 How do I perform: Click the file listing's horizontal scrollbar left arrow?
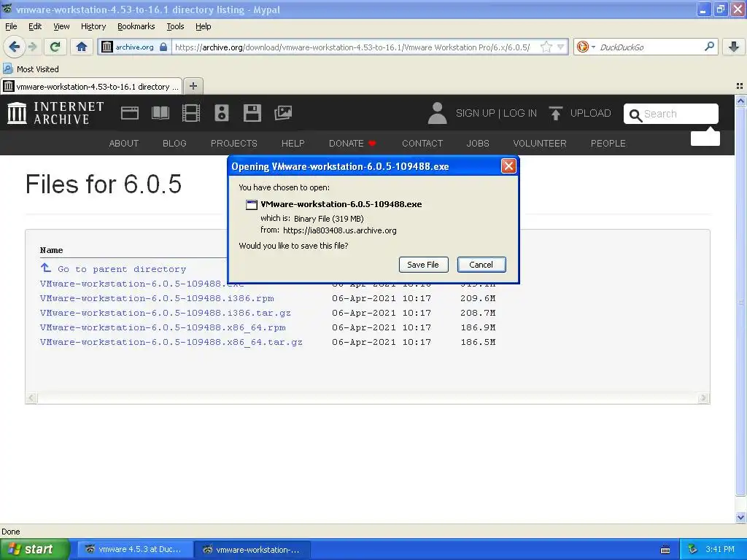tap(31, 398)
